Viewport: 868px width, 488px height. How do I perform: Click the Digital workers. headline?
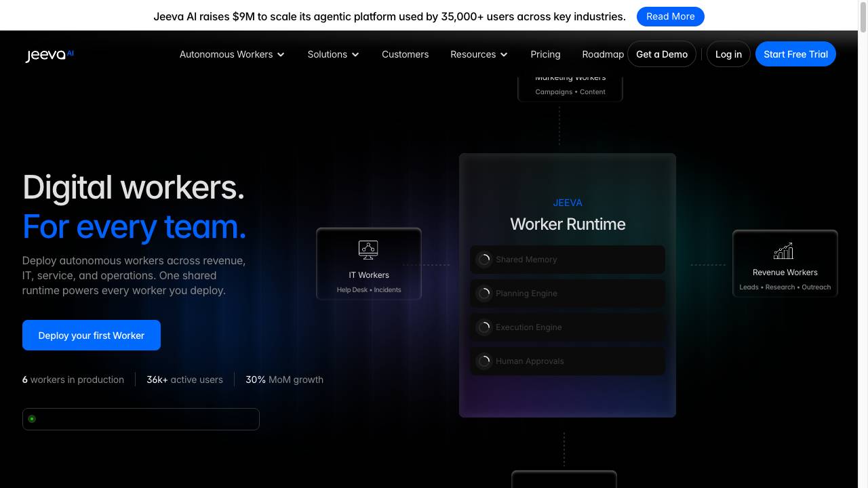pyautogui.click(x=134, y=188)
